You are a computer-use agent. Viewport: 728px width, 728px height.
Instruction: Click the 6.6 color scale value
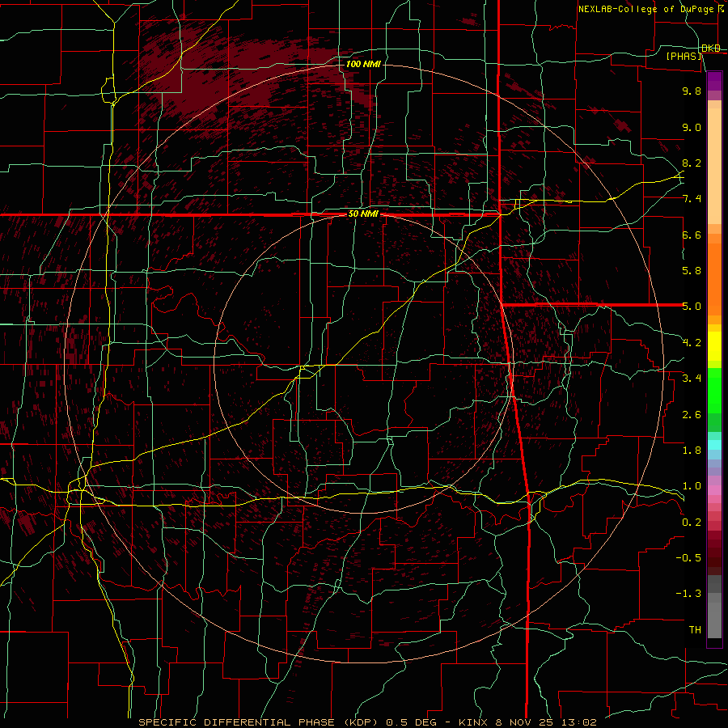click(692, 235)
